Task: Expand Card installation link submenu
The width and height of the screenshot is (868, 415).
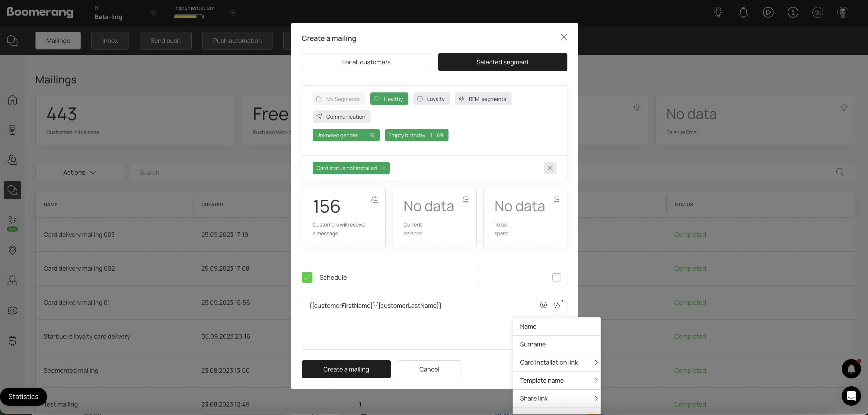Action: pos(556,362)
